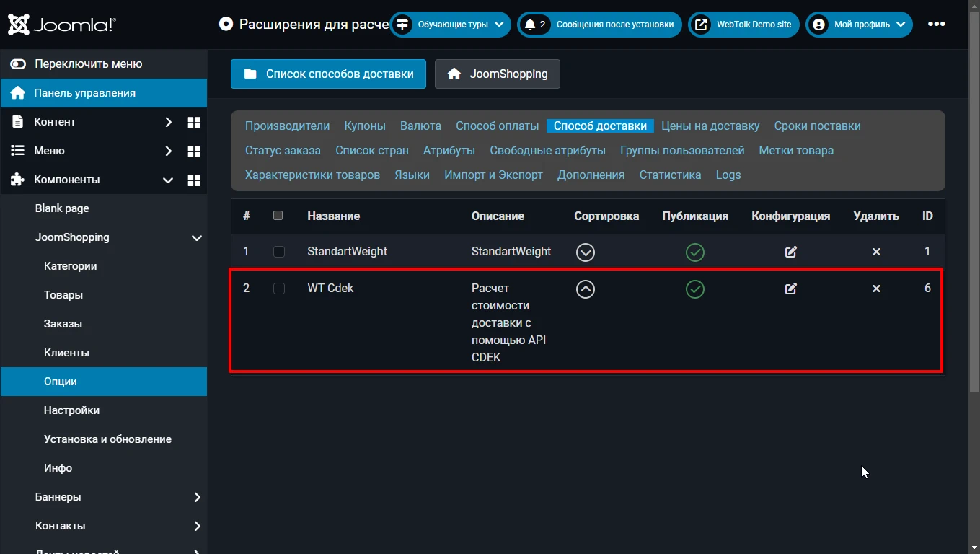980x554 pixels.
Task: Toggle publication status of WT Cdek
Action: 695,289
